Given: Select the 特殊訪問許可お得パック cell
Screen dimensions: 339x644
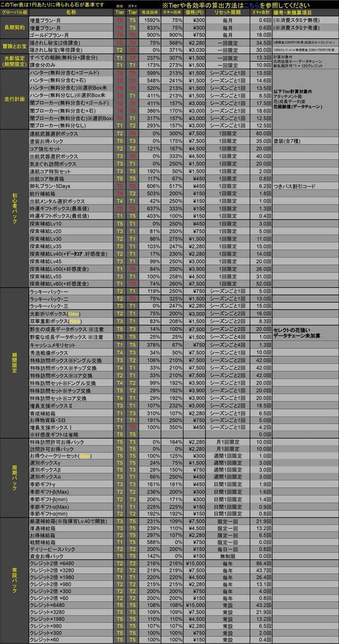Looking at the screenshot, I should coord(71,441).
